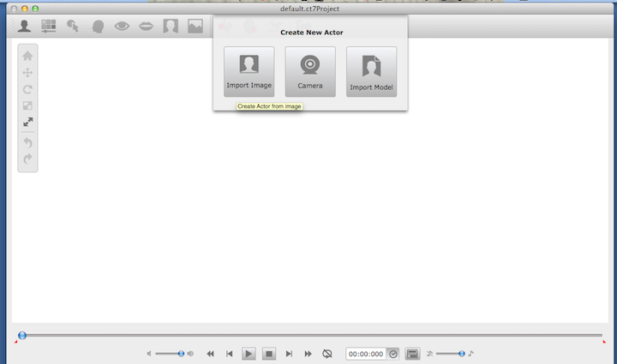
Task: Stop playback with the Stop button
Action: tap(269, 354)
